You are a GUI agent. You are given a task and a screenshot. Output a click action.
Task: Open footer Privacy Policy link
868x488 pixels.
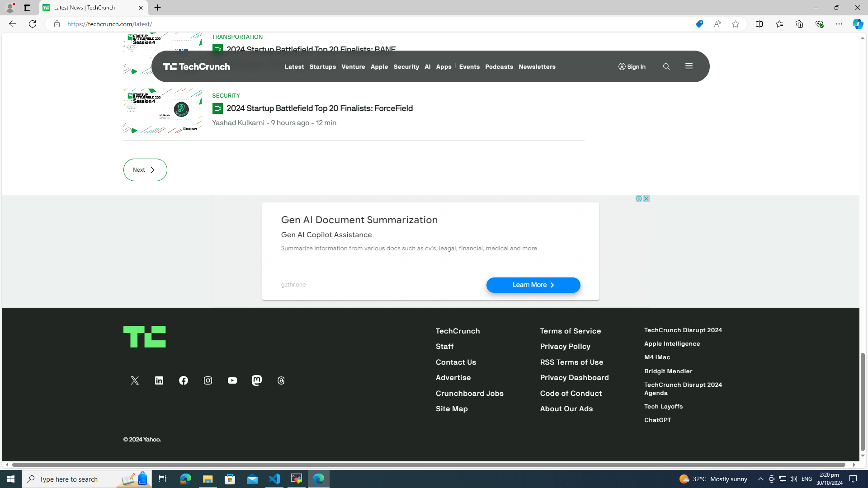tap(565, 347)
